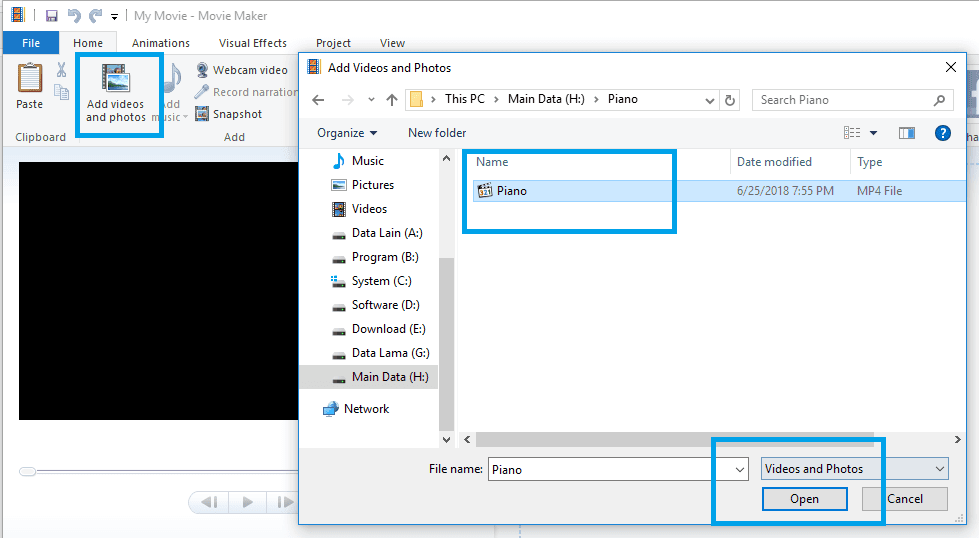Image resolution: width=979 pixels, height=538 pixels.
Task: Step to next frame
Action: [x=284, y=502]
